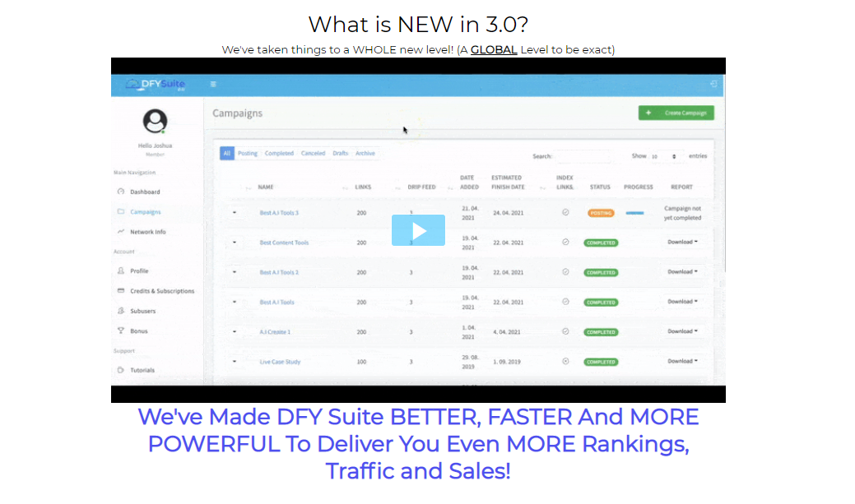Toggle the hamburger menu in the header
The height and width of the screenshot is (504, 855).
(x=213, y=84)
